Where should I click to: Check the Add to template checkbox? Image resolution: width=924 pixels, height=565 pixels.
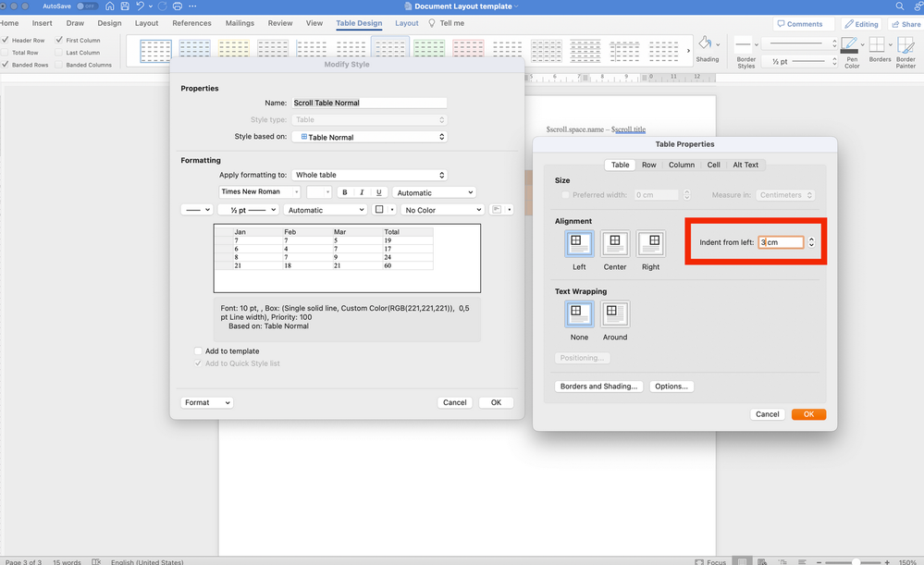point(198,351)
